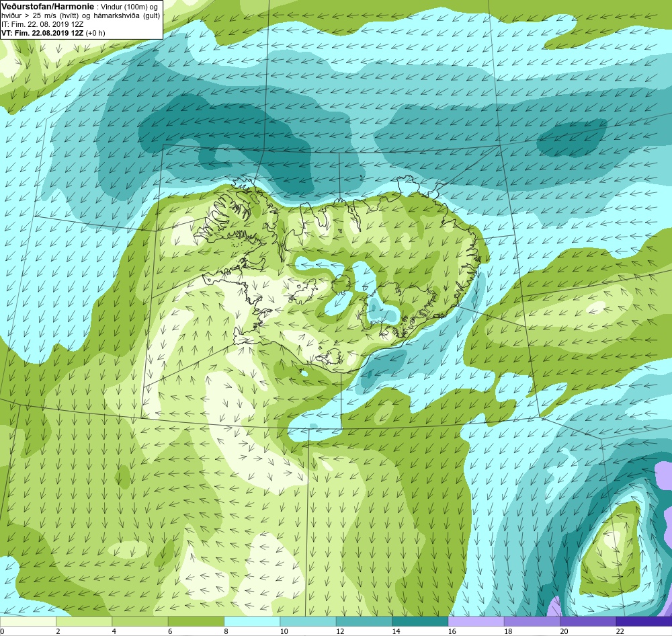Image resolution: width=672 pixels, height=636 pixels.
Task: Select the 2–4 m/s light green legend swatch
Action: pos(84,621)
